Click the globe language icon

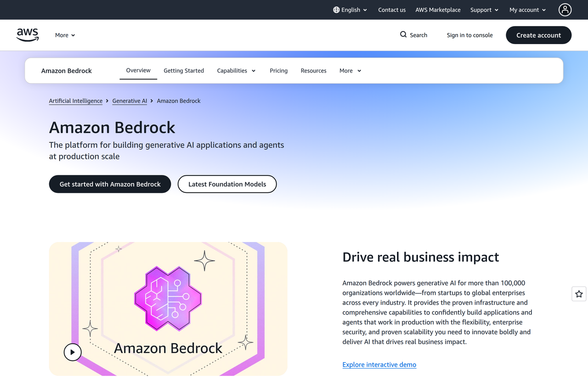pos(336,10)
